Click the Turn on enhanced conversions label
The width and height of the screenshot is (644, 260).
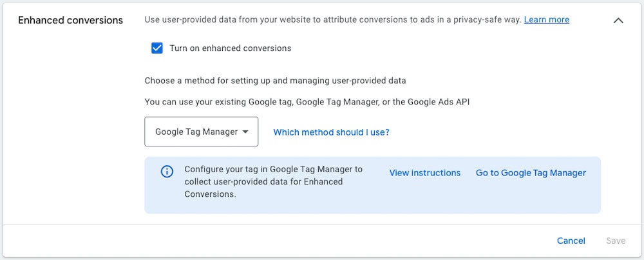click(x=231, y=48)
